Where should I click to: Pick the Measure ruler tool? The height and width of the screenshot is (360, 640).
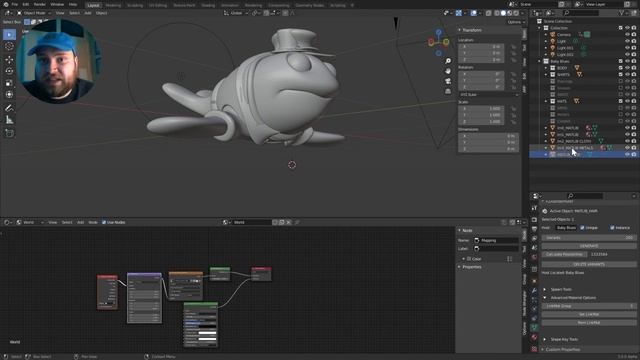(x=9, y=120)
